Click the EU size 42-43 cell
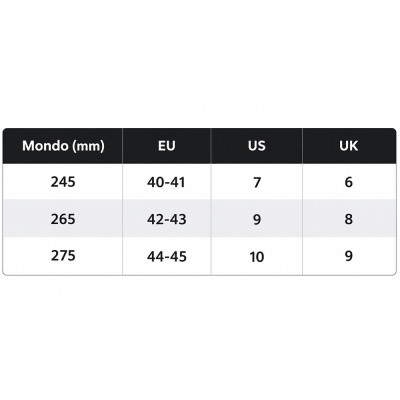The image size is (400, 400). [167, 219]
